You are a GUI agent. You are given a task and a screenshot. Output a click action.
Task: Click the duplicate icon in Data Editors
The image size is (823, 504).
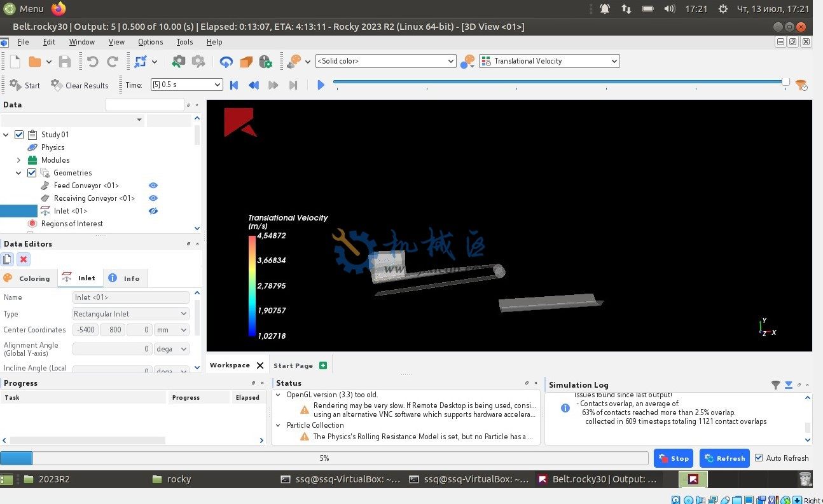pos(7,259)
